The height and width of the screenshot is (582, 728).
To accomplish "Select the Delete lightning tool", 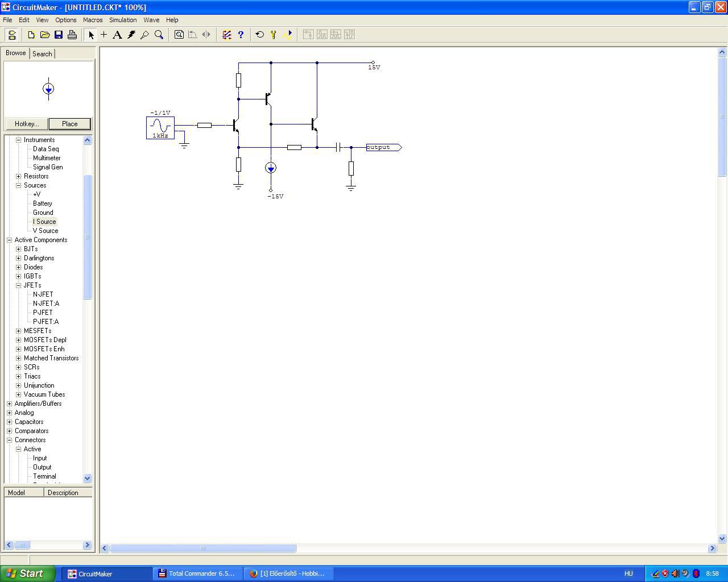I will pos(131,35).
